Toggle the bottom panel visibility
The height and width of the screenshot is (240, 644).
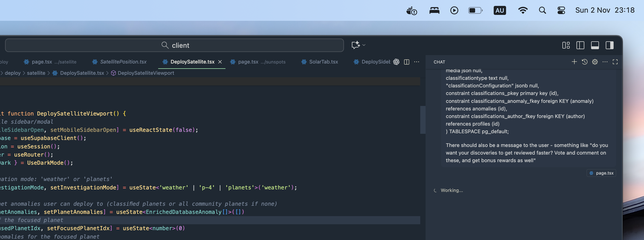(x=595, y=45)
